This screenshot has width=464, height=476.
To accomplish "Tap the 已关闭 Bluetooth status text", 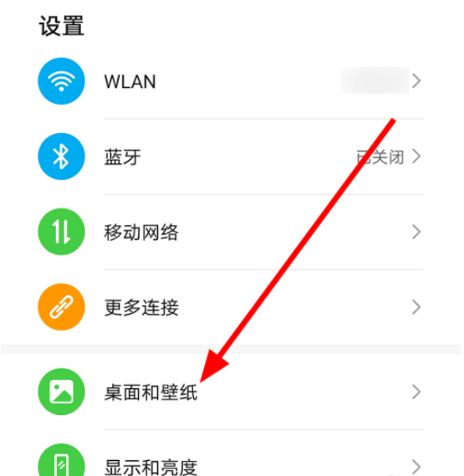I will click(380, 157).
